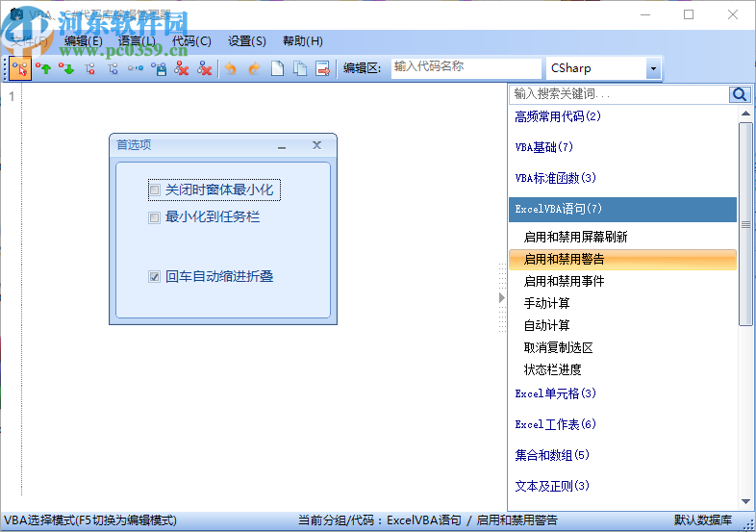Open the 帮助(H) menu
756x532 pixels.
[302, 41]
